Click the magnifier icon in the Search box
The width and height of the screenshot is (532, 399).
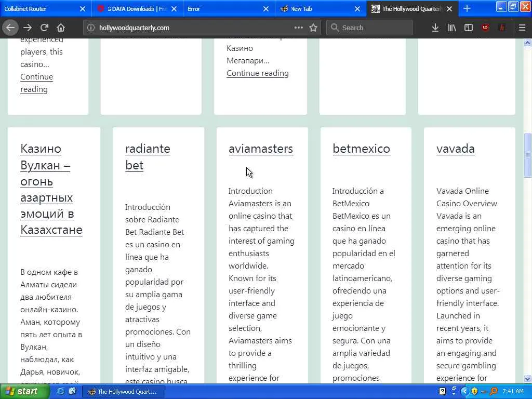pos(335,28)
